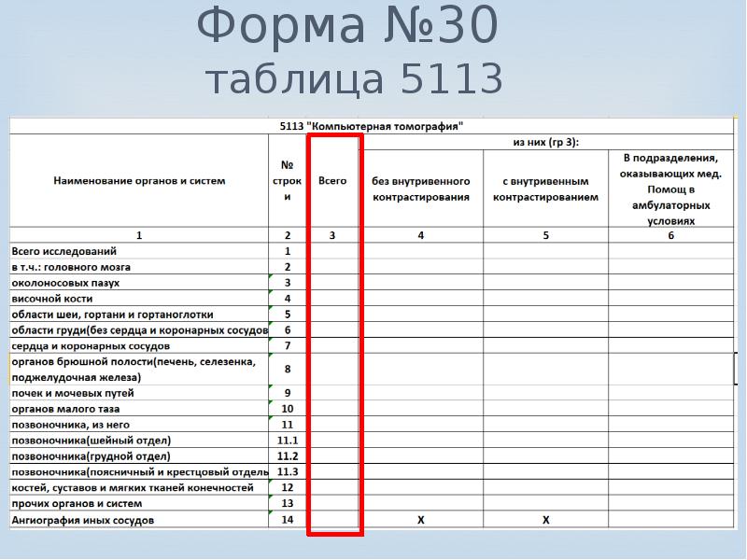This screenshot has height=560, width=747.
Task: Select the "из них (гр 3):" header cell
Action: (x=546, y=142)
